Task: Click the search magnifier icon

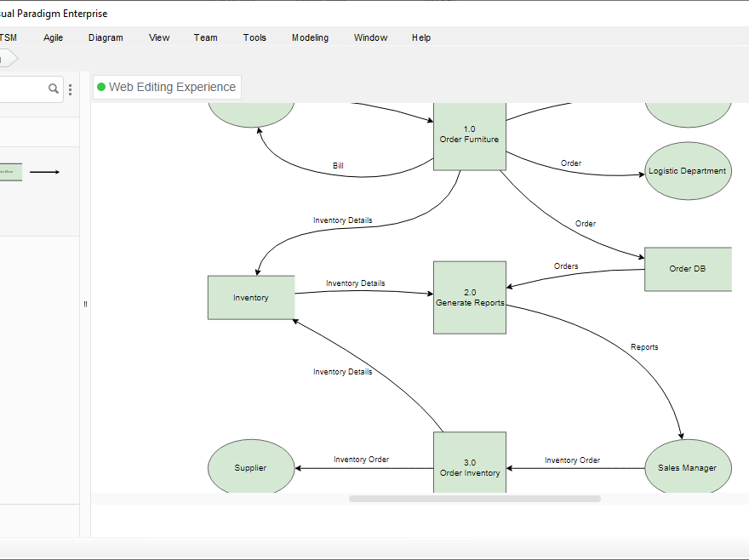Action: 53,88
